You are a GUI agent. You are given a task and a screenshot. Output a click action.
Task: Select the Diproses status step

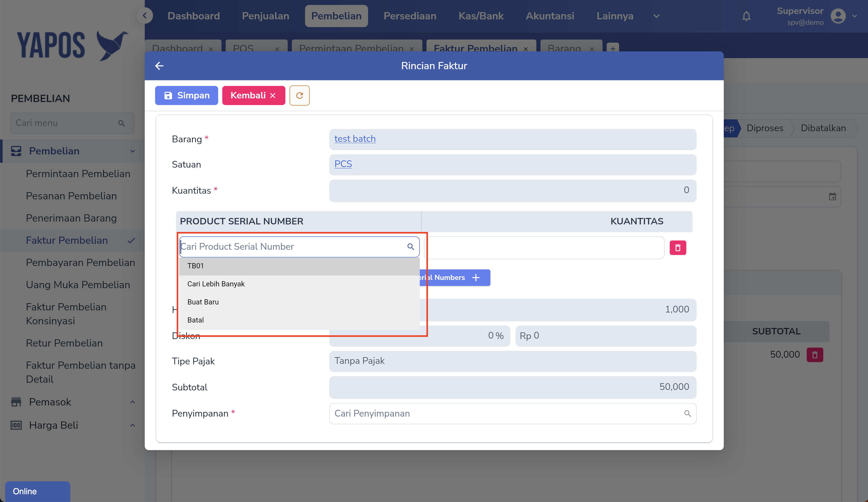point(765,128)
